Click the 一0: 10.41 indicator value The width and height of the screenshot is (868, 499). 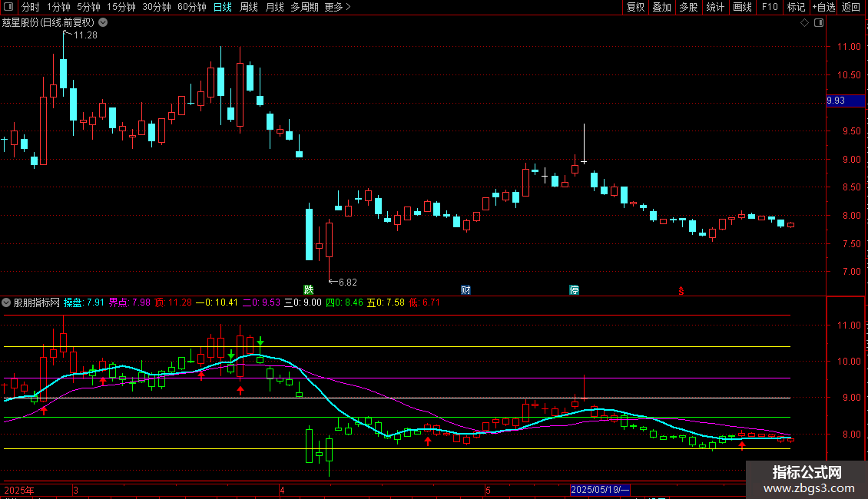pos(217,302)
